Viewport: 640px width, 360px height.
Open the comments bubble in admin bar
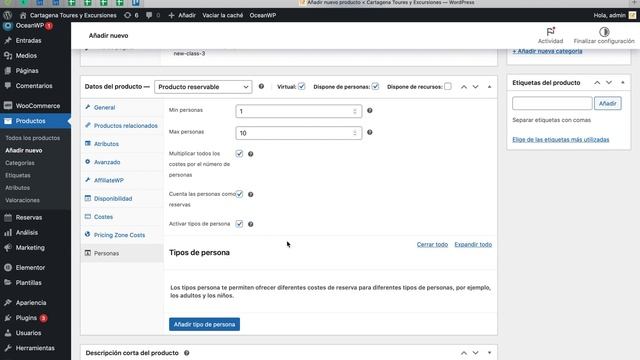click(x=153, y=15)
